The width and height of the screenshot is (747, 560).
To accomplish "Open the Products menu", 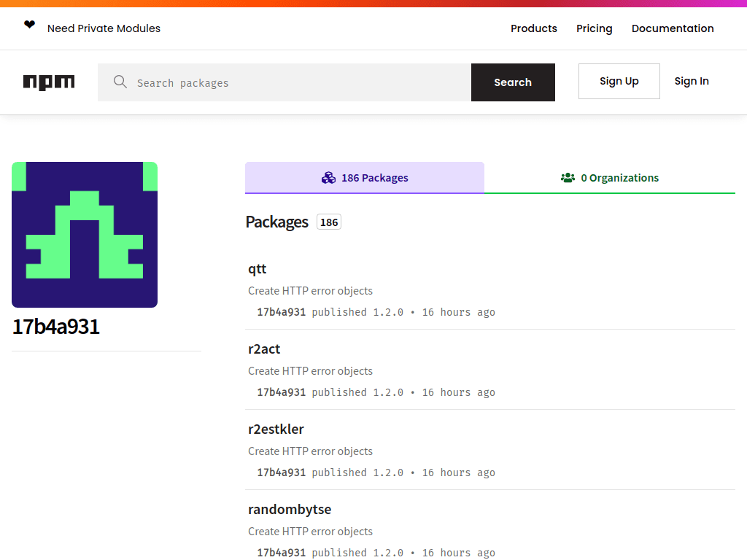I will (534, 28).
